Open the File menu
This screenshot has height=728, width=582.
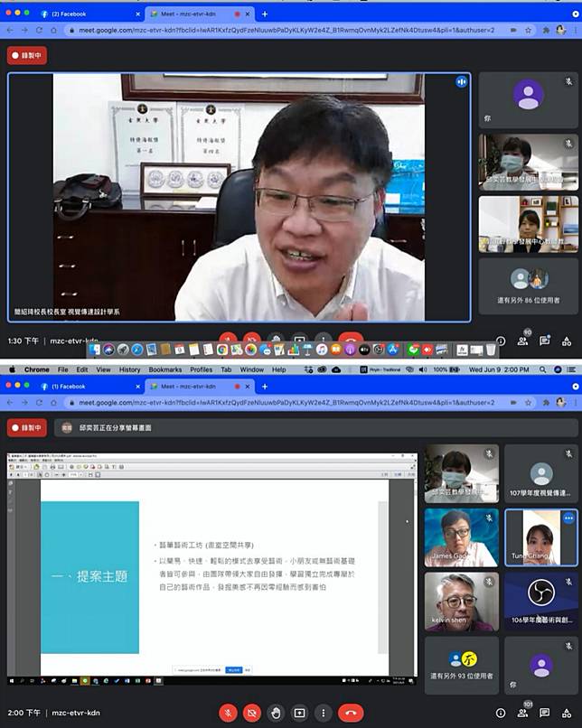pyautogui.click(x=62, y=369)
